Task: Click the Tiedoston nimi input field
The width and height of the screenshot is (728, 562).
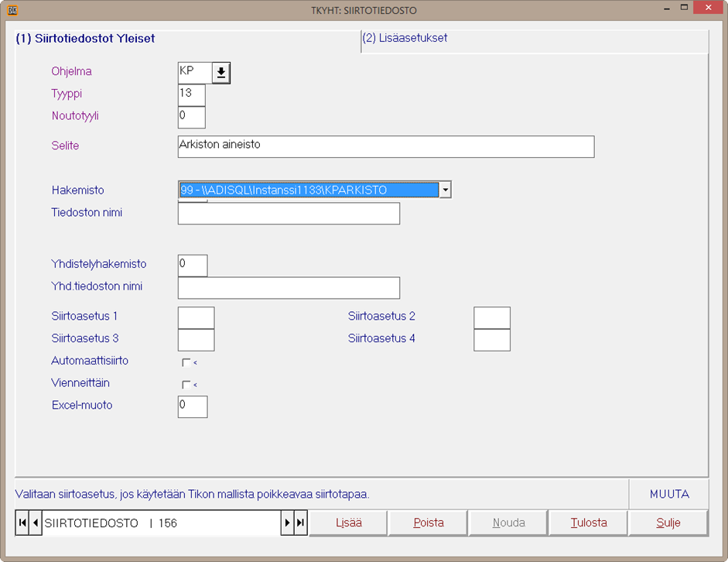Action: point(289,214)
